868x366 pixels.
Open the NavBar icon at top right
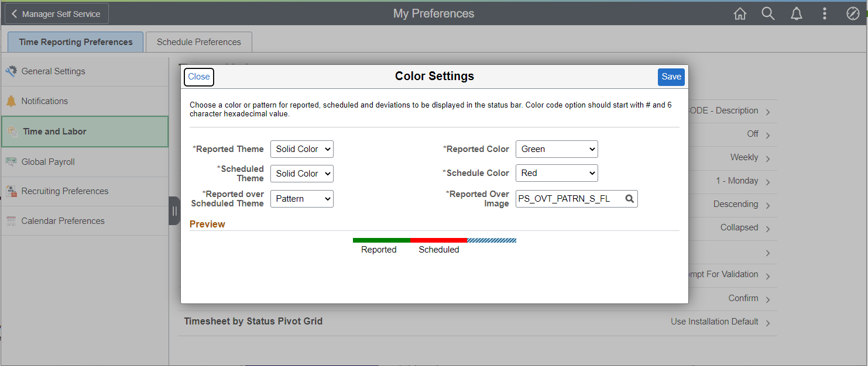[853, 13]
